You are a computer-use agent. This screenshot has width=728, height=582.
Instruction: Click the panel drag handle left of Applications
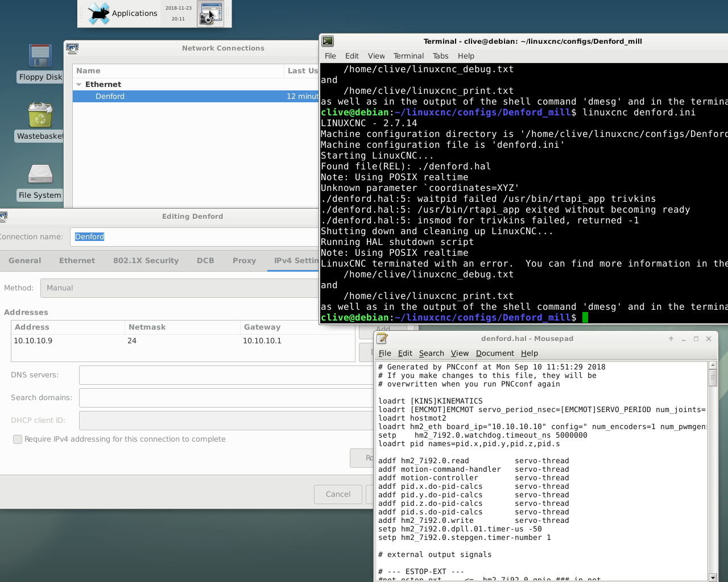click(81, 14)
